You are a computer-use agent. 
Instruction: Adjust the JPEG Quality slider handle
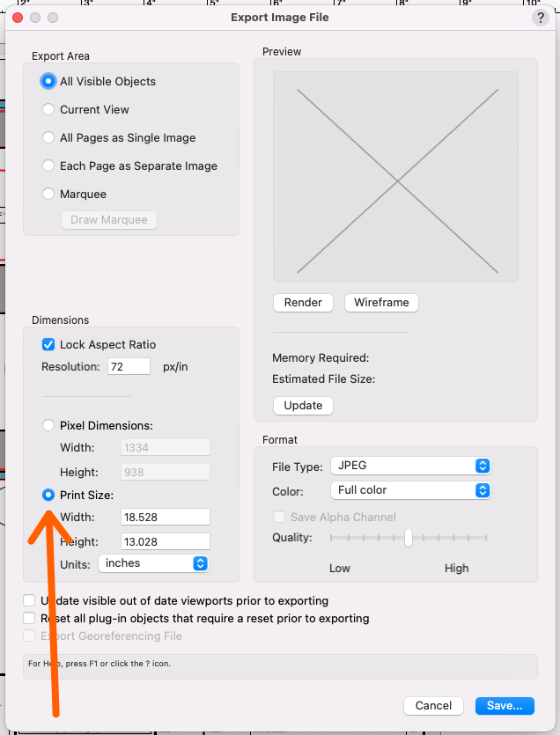click(x=409, y=538)
